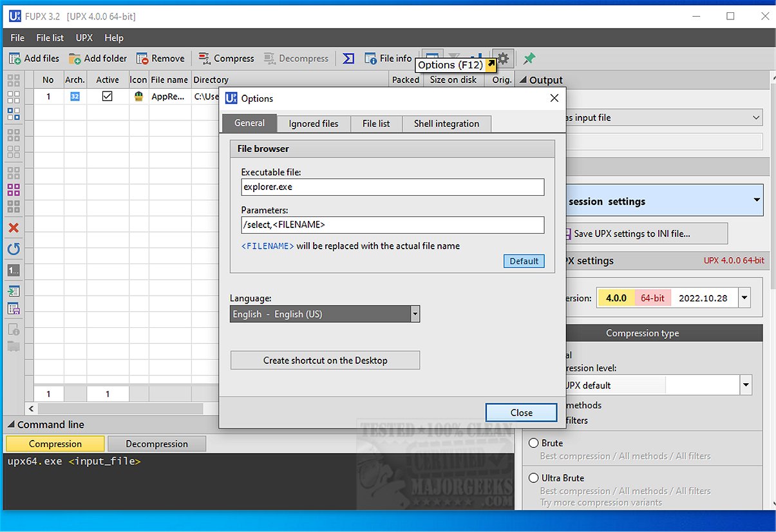Click the "AppRe..." file name cell

169,97
